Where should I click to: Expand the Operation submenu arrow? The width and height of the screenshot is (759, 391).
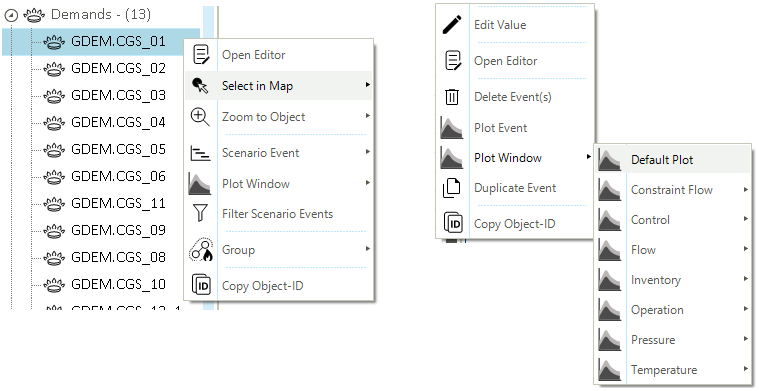coord(746,309)
